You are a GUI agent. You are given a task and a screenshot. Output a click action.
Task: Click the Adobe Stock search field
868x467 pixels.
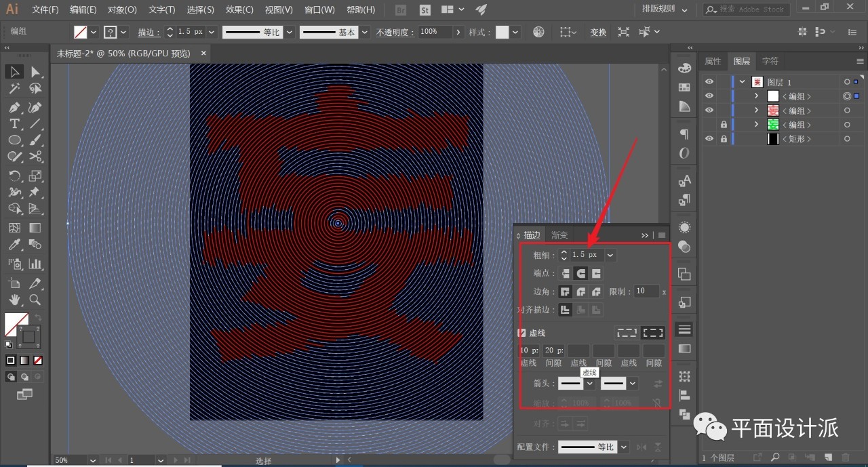747,9
